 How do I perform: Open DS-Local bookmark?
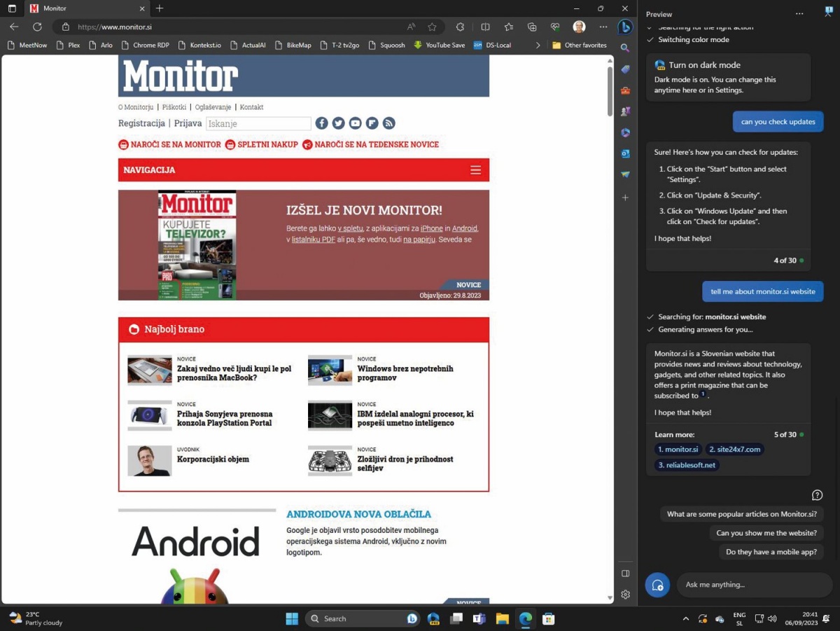[493, 45]
